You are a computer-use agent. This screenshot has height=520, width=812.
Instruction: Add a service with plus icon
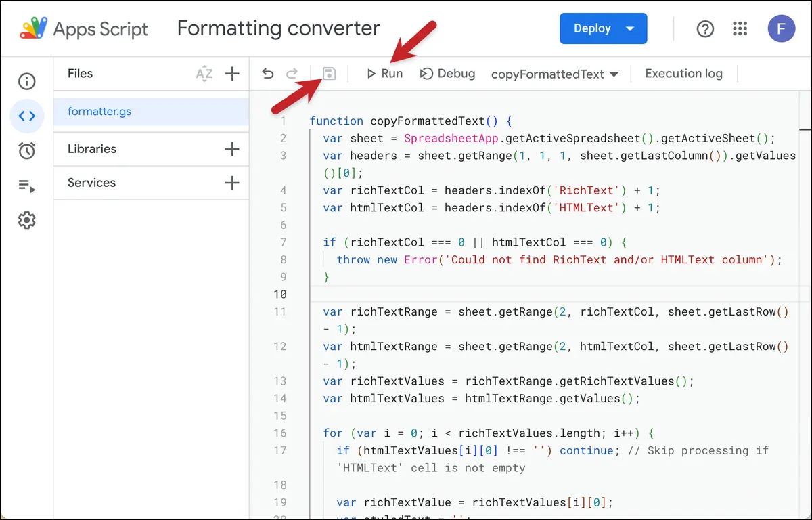click(x=232, y=183)
